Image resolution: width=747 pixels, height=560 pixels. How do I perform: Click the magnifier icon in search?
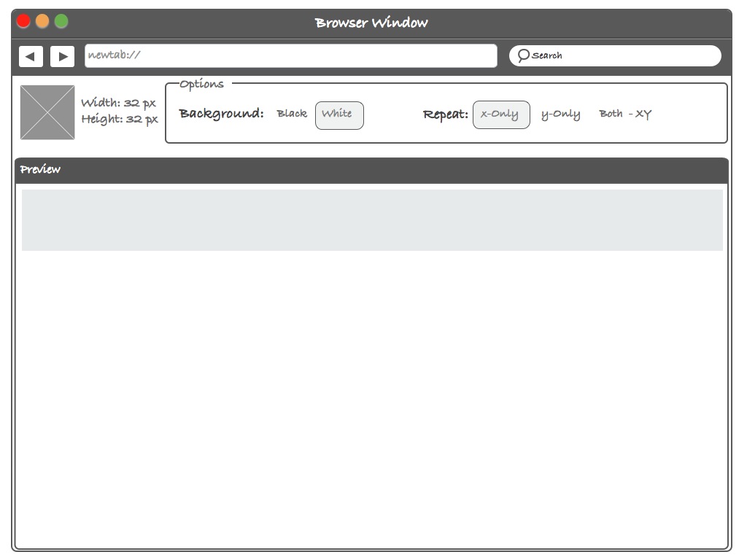point(523,55)
